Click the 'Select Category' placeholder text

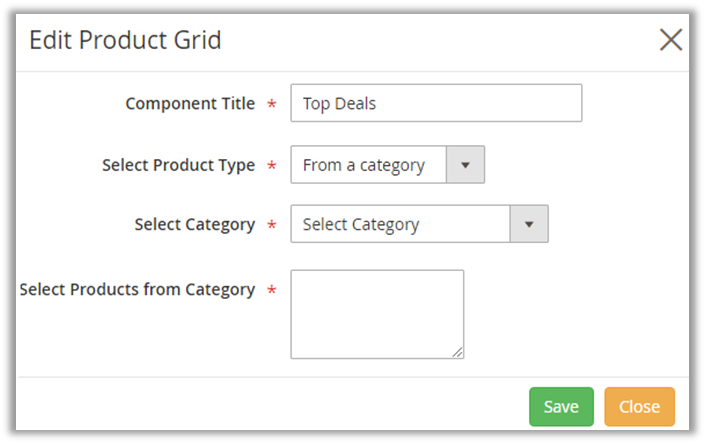pyautogui.click(x=361, y=225)
